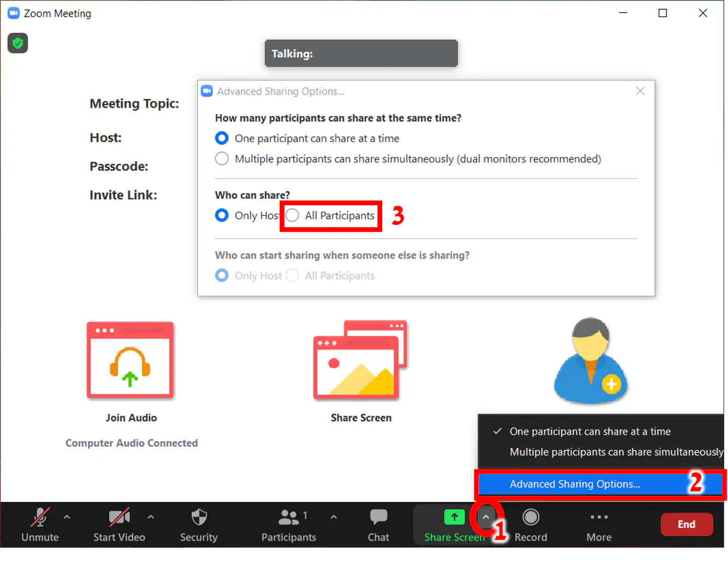This screenshot has height=575, width=728.
Task: Open the Security shield icon
Action: [199, 517]
